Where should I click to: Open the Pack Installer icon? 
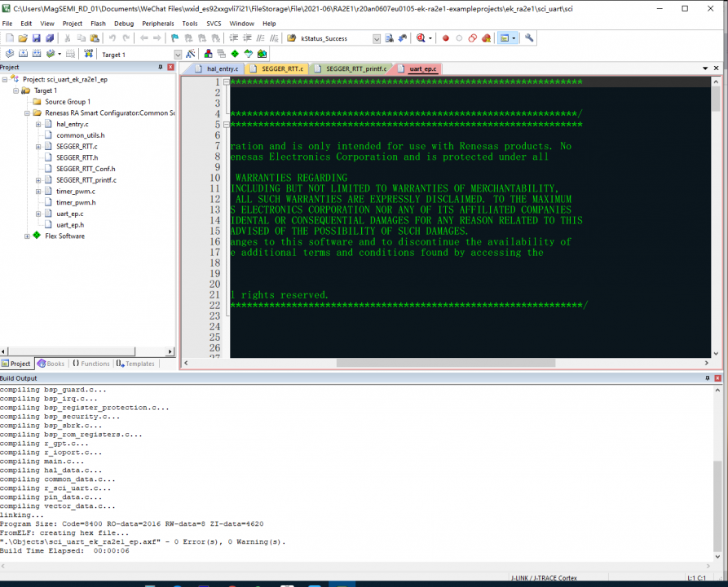262,54
